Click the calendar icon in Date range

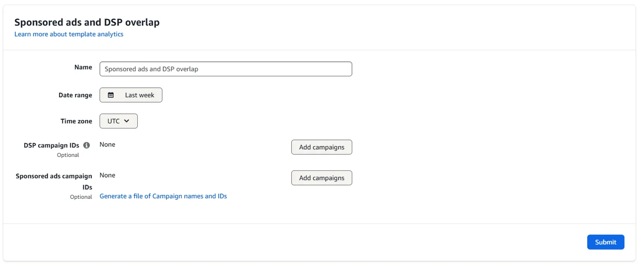111,95
